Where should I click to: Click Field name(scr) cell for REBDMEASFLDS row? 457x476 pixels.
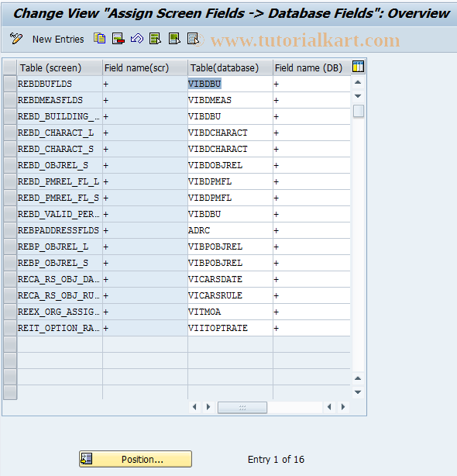point(145,100)
